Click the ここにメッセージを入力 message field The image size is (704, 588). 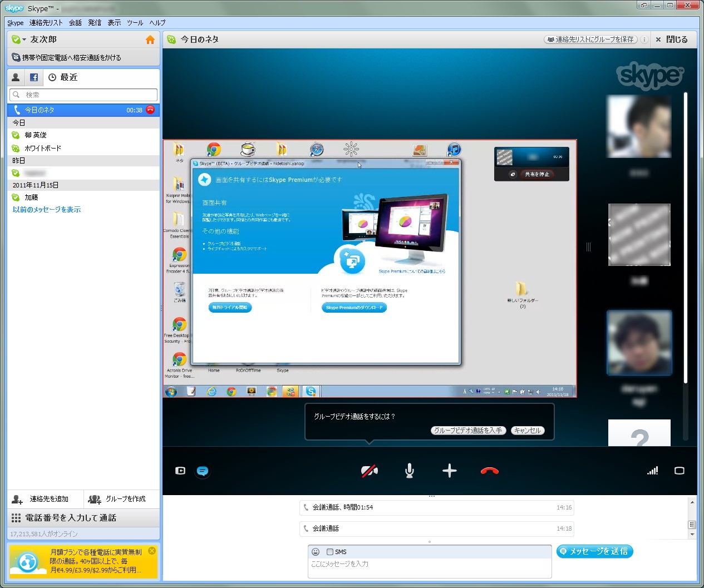tap(430, 568)
